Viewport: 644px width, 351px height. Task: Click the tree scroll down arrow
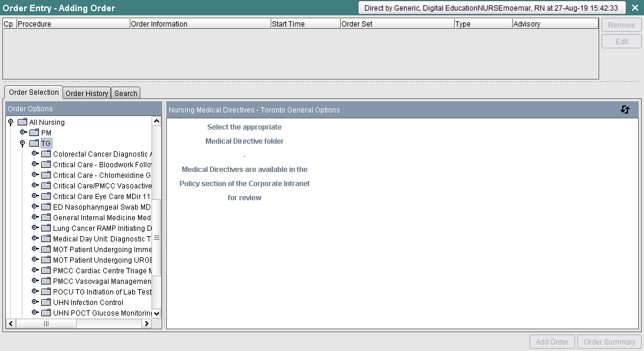(156, 314)
